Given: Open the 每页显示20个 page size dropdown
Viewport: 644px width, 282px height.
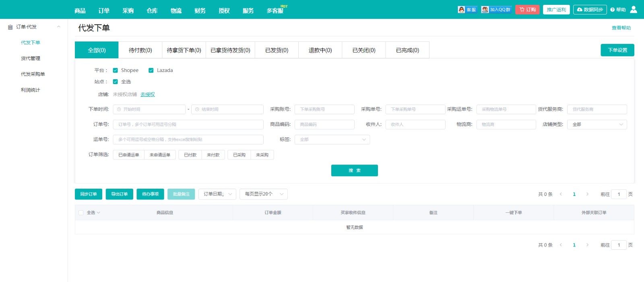Looking at the screenshot, I should click(264, 194).
